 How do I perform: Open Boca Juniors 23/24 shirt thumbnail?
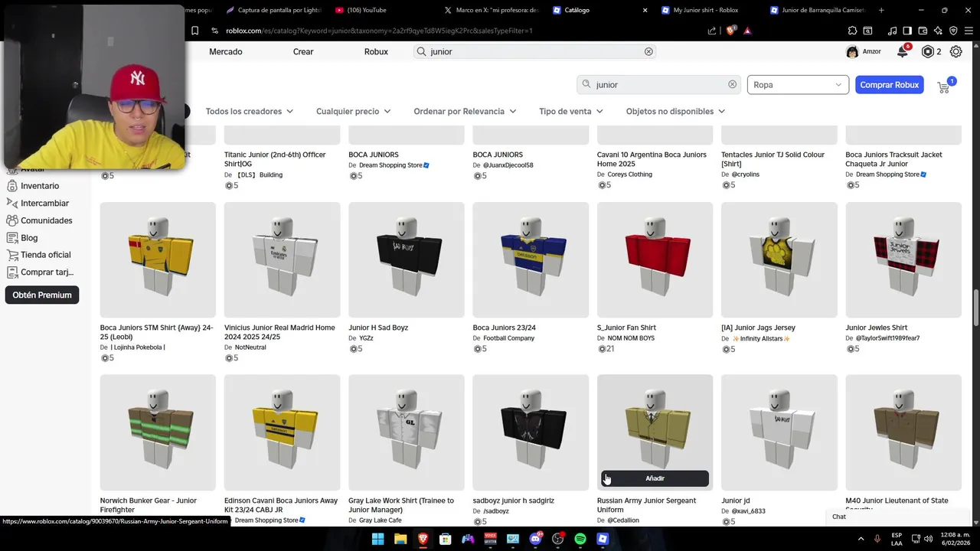coord(531,259)
